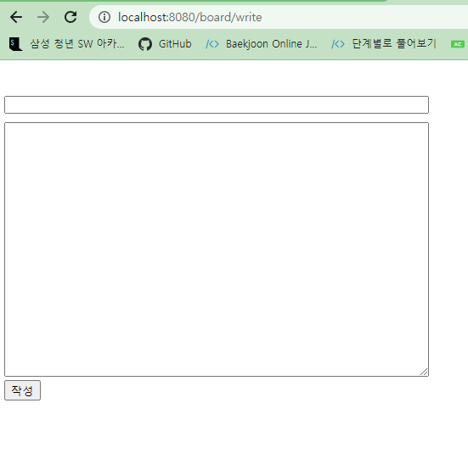468x476 pixels.
Task: Focus the single-line title input field
Action: coord(217,104)
